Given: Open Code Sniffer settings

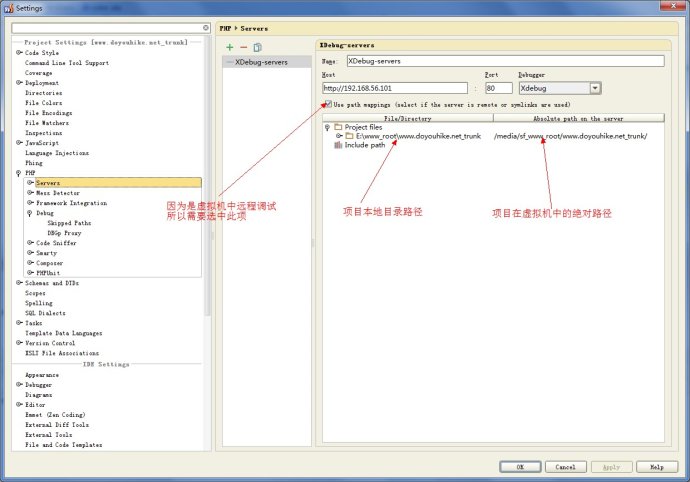Looking at the screenshot, I should 56,243.
